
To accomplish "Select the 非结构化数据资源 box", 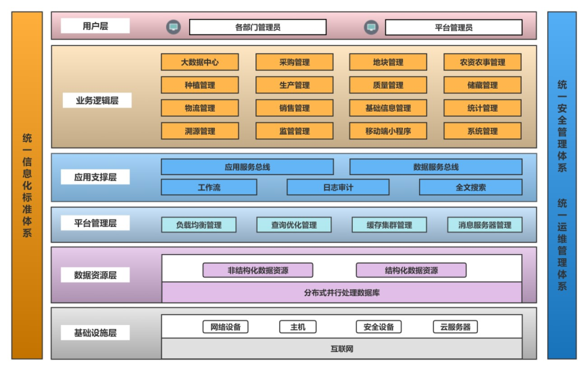I will 258,270.
